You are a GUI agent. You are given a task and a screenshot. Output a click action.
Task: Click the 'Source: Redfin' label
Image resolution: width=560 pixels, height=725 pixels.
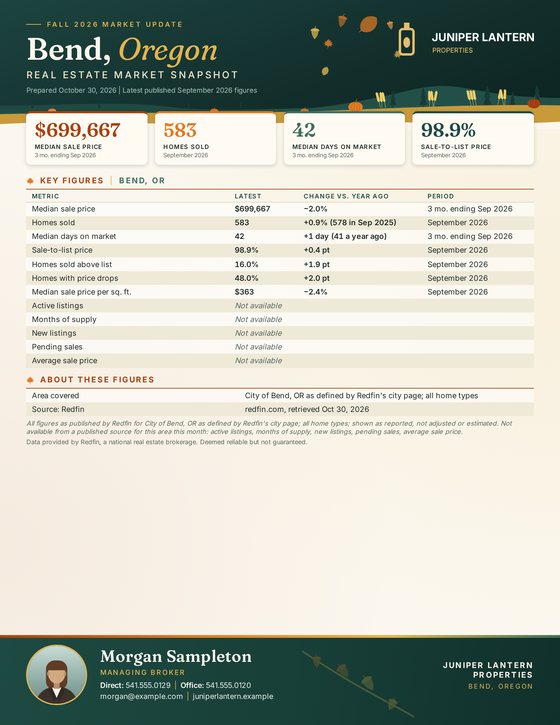(x=58, y=409)
